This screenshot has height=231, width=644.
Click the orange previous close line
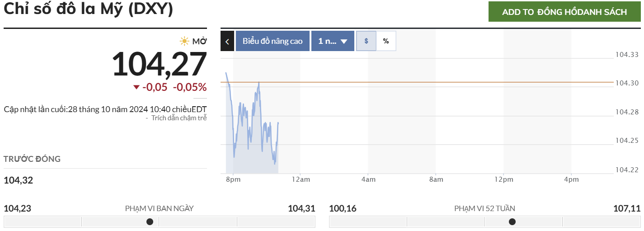pyautogui.click(x=407, y=82)
